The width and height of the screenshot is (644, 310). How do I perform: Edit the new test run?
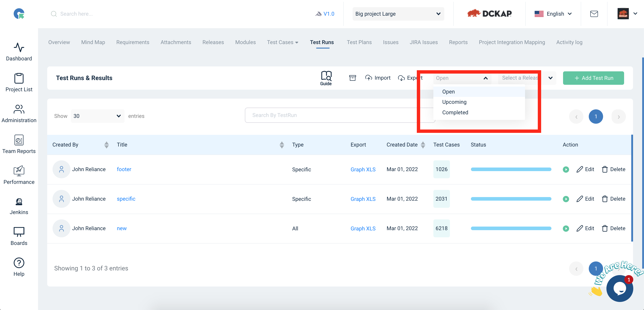pos(585,228)
